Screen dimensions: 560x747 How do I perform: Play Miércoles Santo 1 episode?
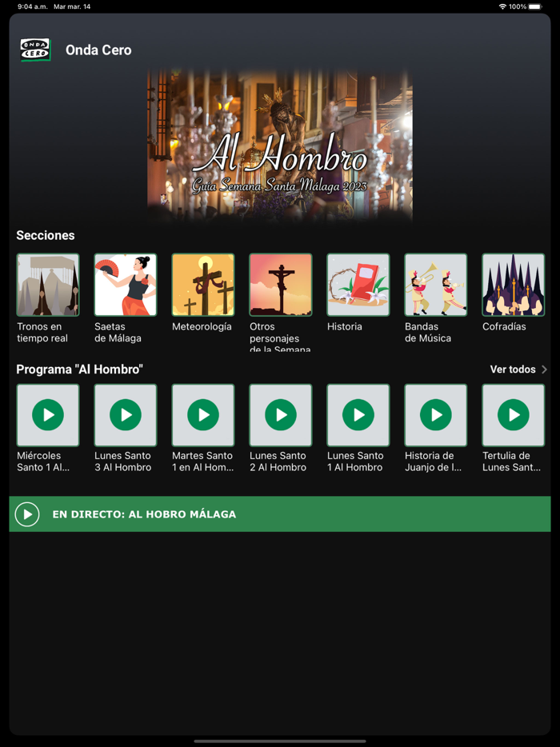(x=48, y=415)
